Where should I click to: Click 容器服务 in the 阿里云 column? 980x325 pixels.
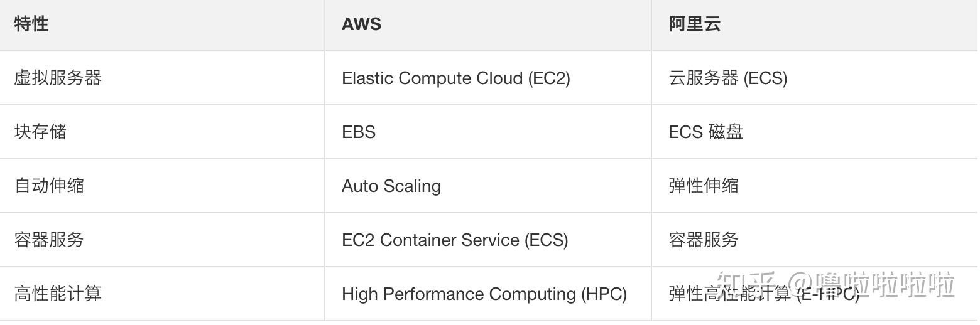704,240
